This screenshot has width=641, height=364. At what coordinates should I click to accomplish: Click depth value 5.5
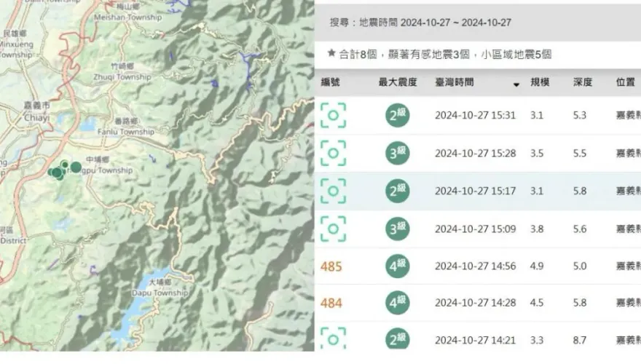click(x=580, y=153)
